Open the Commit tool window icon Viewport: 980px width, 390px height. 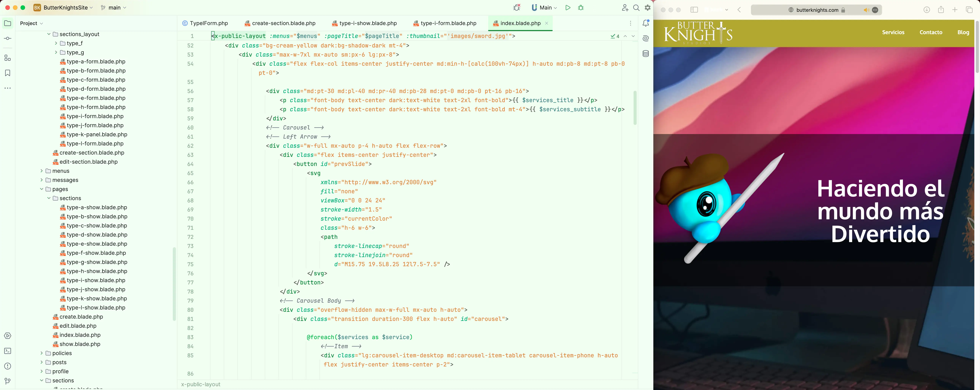pyautogui.click(x=8, y=38)
